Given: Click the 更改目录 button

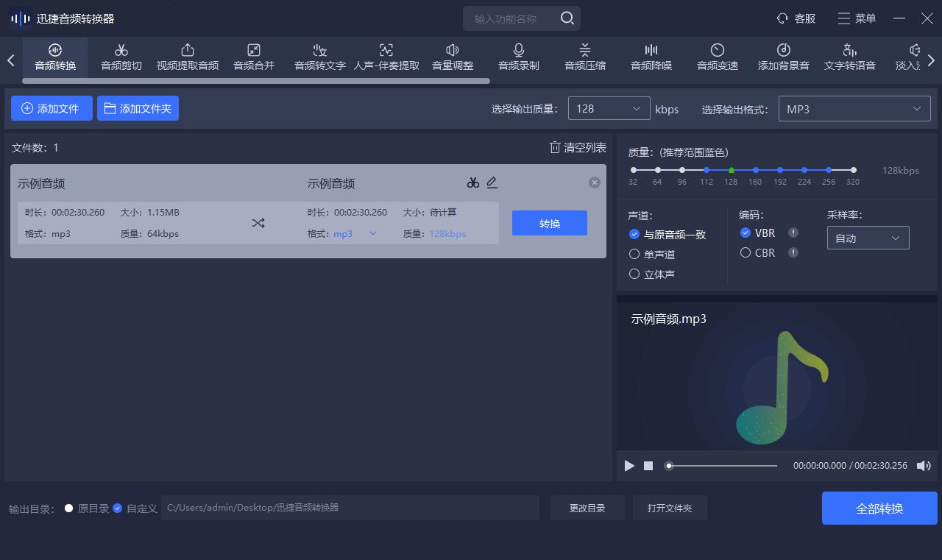Looking at the screenshot, I should [587, 508].
